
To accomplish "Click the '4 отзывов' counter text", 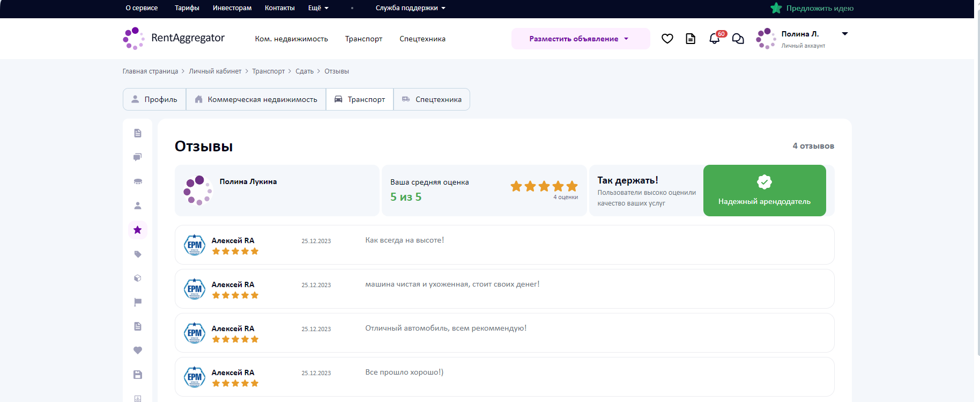I will click(813, 146).
